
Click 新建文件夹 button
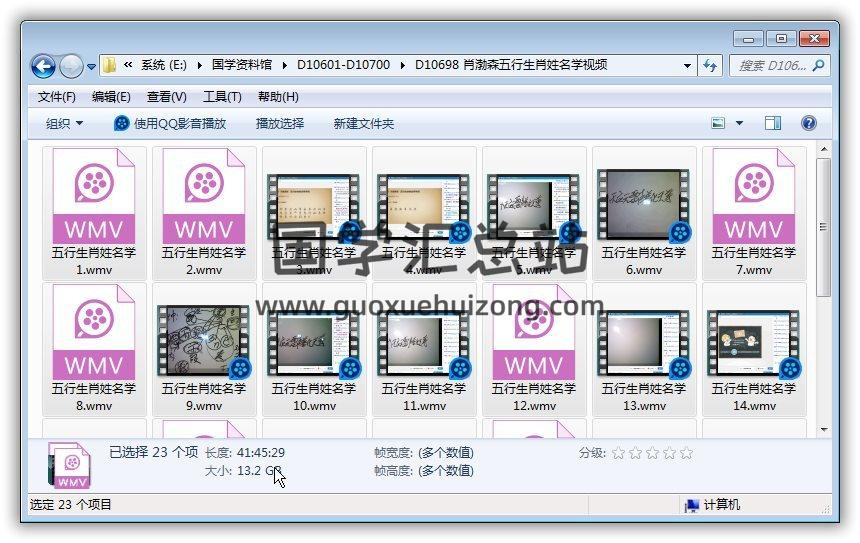[x=364, y=123]
